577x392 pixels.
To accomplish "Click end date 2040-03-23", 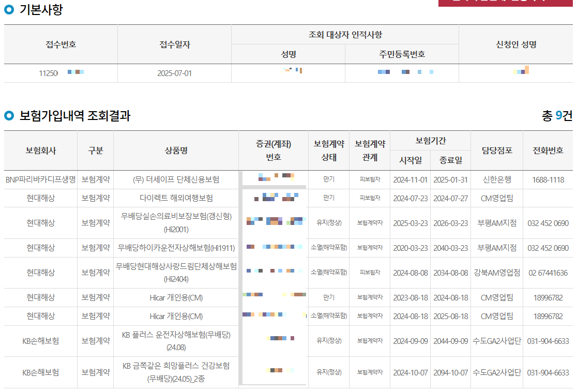I will tap(451, 248).
